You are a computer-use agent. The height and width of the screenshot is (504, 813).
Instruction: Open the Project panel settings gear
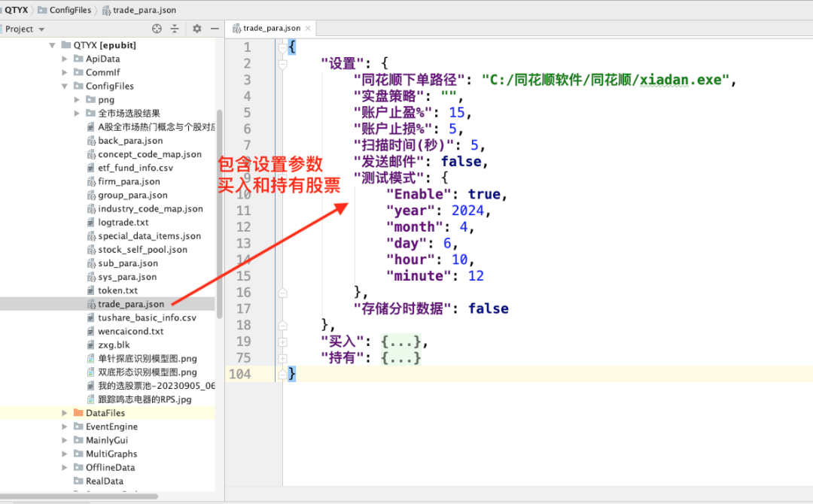(x=197, y=29)
